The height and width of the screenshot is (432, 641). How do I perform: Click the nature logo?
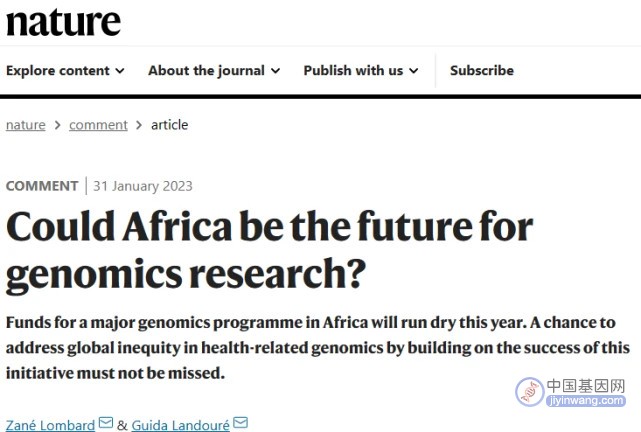click(63, 22)
